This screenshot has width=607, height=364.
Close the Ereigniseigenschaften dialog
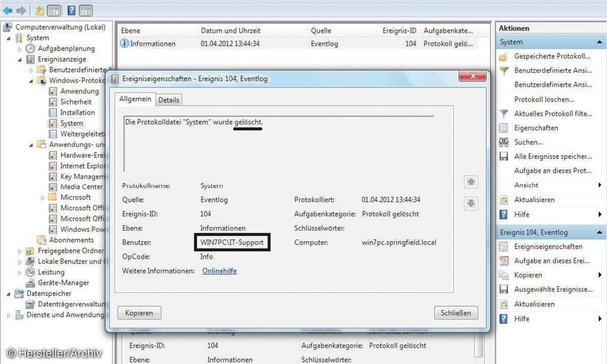473,76
